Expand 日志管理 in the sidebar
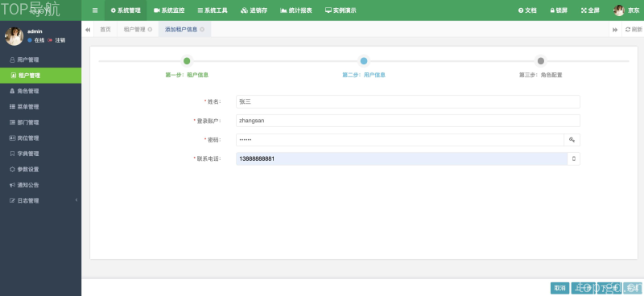The image size is (644, 296). (41, 200)
